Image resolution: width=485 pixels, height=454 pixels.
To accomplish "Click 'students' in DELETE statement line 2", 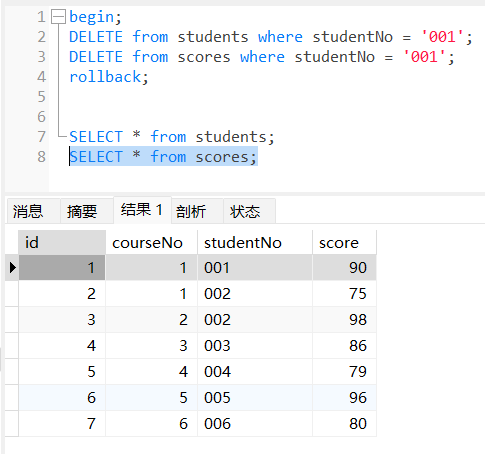I will pyautogui.click(x=213, y=37).
